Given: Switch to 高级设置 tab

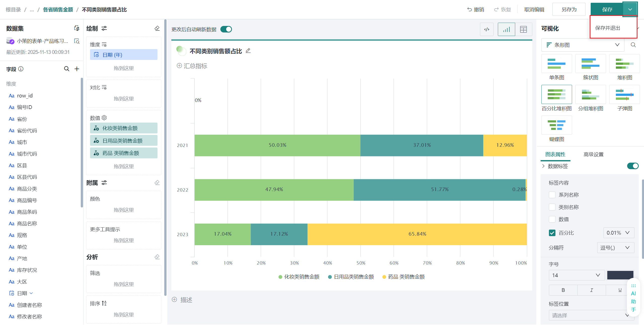Looking at the screenshot, I should pos(593,154).
